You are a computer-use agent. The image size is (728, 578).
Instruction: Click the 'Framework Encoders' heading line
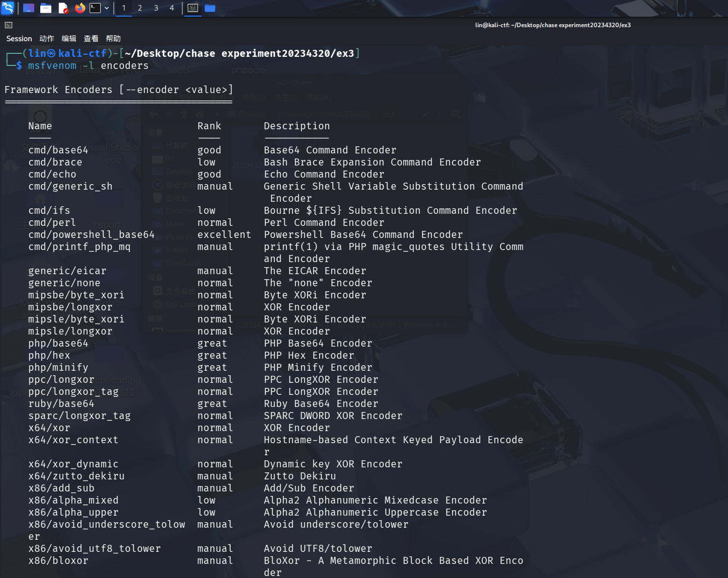119,90
